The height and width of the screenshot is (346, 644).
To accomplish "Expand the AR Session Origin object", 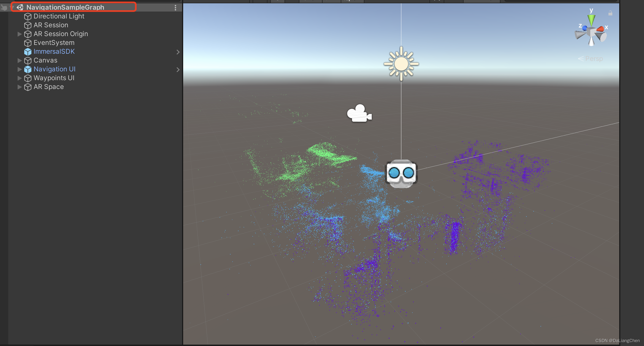I will 20,34.
